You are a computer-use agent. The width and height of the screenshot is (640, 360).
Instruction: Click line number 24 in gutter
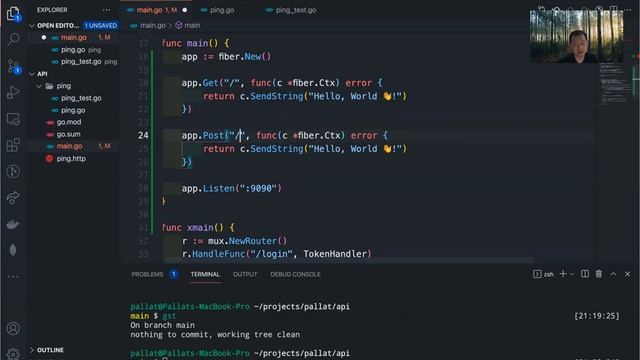[x=143, y=135]
